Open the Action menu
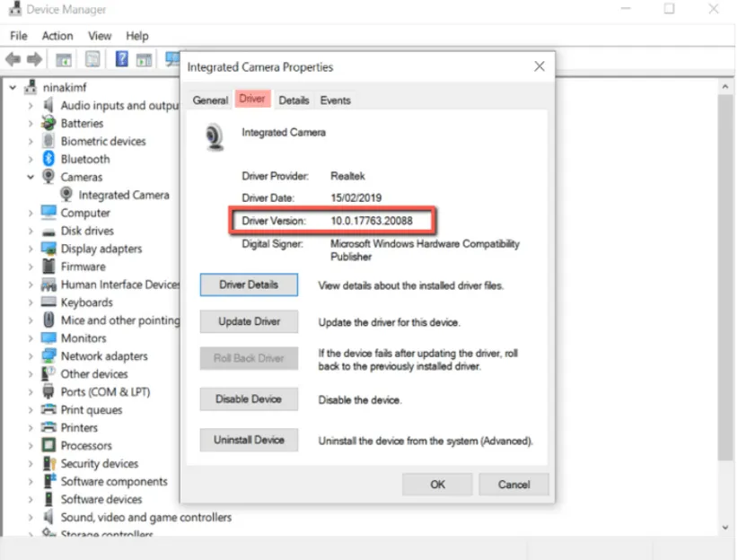The image size is (738, 560). coord(57,36)
